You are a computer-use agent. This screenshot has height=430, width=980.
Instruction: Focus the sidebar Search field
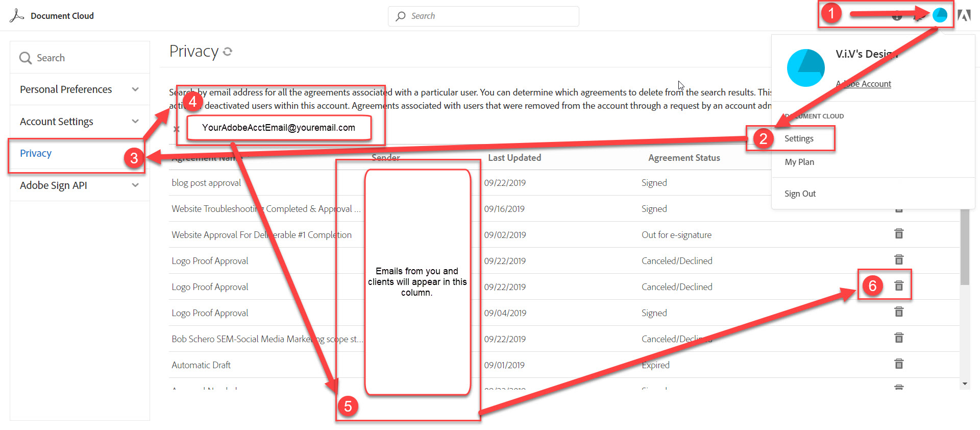click(80, 58)
